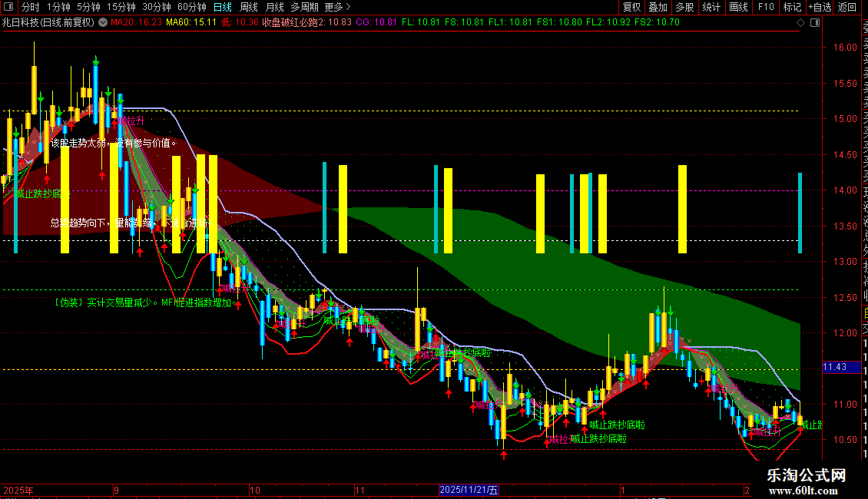Select the 15分钟 period tab
The image size is (868, 499).
click(x=121, y=7)
